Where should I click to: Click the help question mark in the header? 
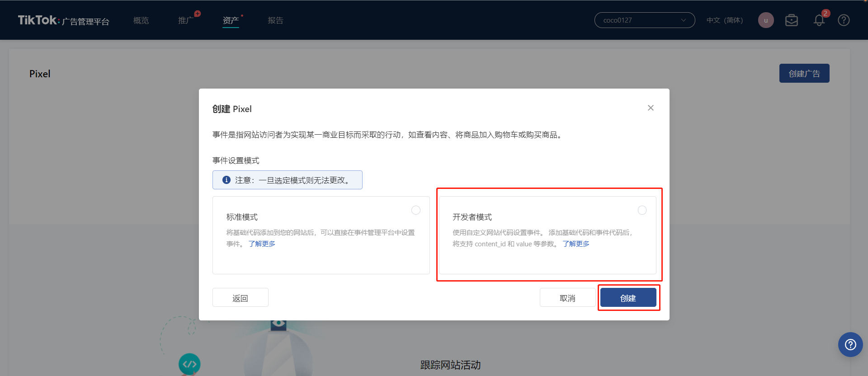844,20
